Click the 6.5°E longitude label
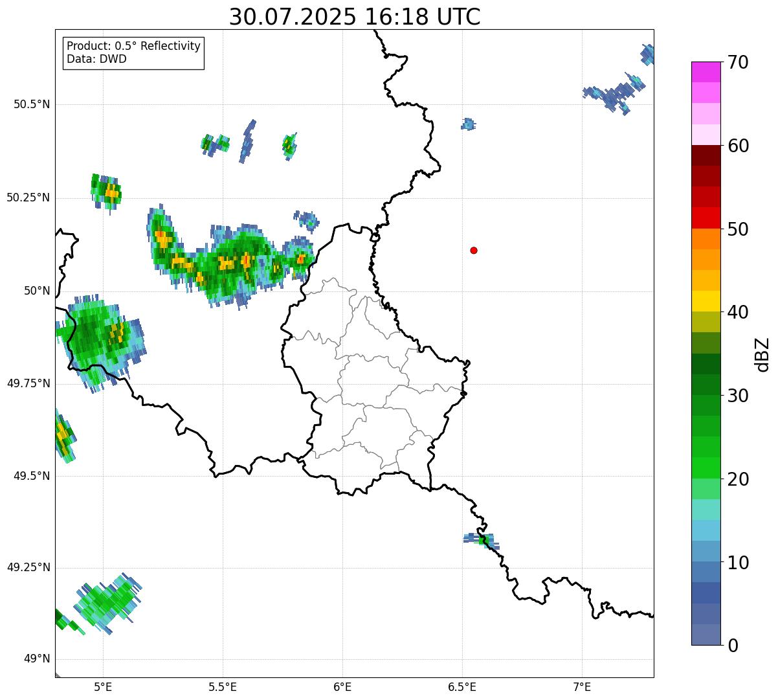Viewport: 778px width, 700px height. [462, 686]
